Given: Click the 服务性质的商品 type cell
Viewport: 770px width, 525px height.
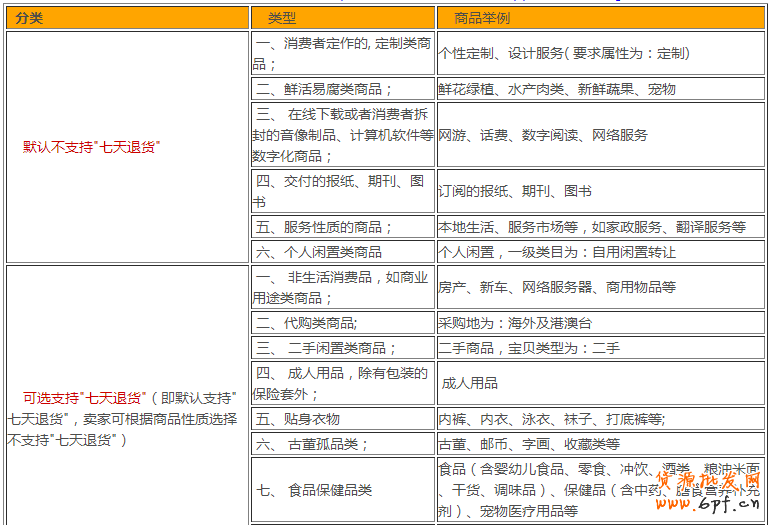Looking at the screenshot, I should (x=342, y=227).
